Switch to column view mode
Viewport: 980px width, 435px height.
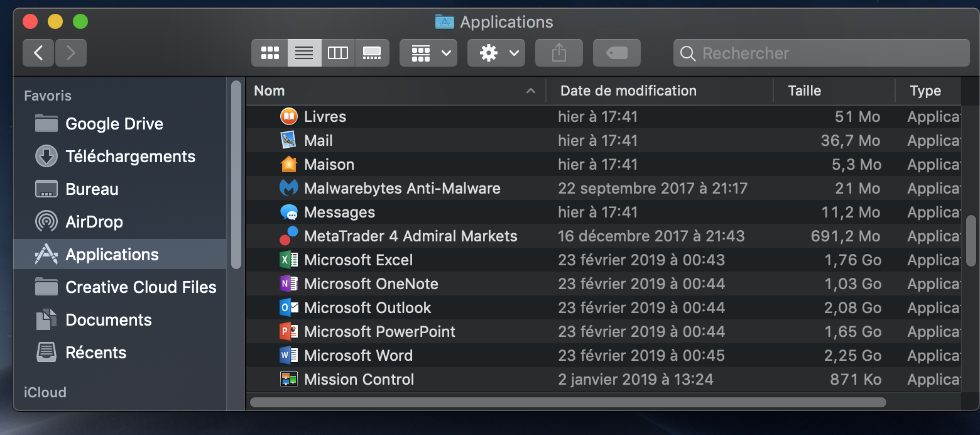tap(338, 53)
